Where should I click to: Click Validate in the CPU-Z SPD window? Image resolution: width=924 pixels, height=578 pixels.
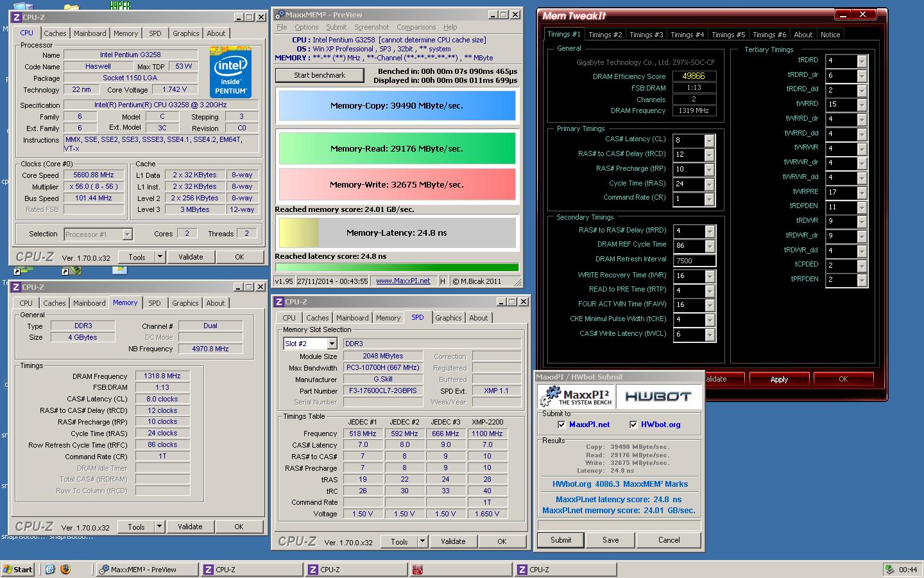pyautogui.click(x=453, y=541)
